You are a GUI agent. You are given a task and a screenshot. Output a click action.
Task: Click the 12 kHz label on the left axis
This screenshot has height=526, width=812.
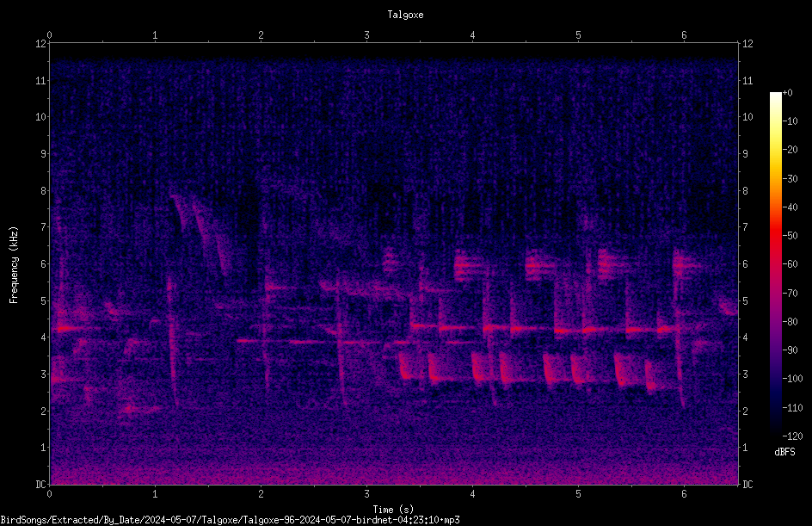[40, 44]
